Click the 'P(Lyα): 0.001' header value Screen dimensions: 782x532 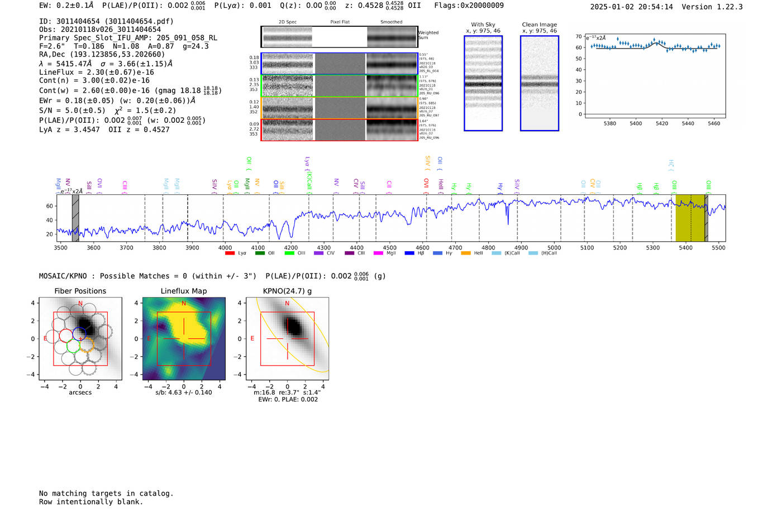point(243,6)
